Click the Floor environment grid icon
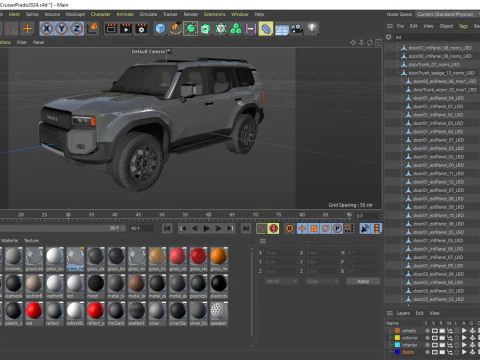This screenshot has height=360, width=480. (x=282, y=29)
